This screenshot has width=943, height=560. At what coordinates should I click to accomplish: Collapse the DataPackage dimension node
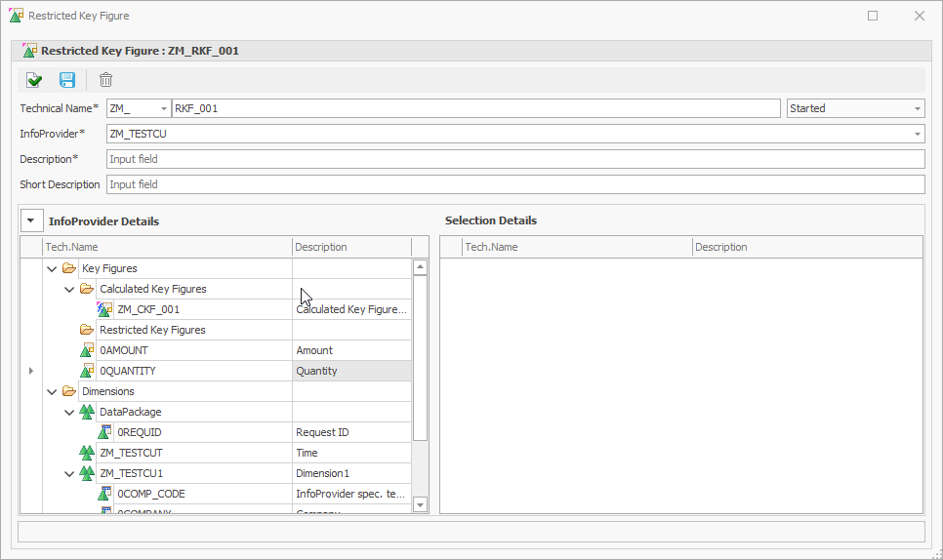pyautogui.click(x=69, y=412)
